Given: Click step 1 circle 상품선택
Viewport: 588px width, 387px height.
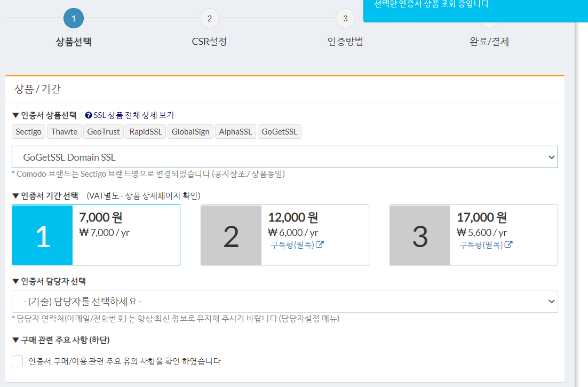Looking at the screenshot, I should tap(74, 18).
